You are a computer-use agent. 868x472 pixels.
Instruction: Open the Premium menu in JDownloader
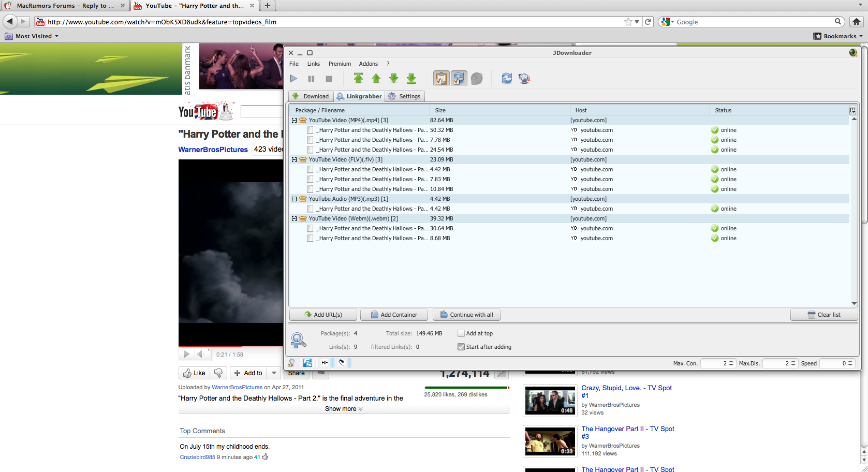[340, 64]
